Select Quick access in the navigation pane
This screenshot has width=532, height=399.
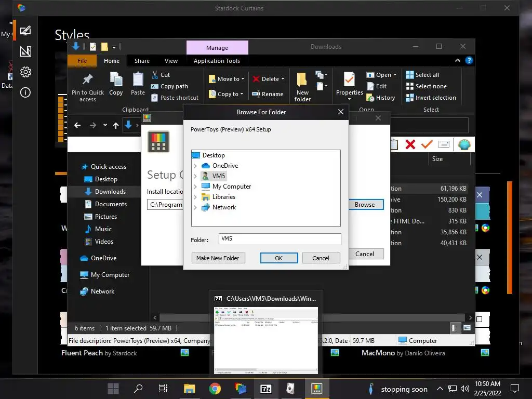pos(104,167)
